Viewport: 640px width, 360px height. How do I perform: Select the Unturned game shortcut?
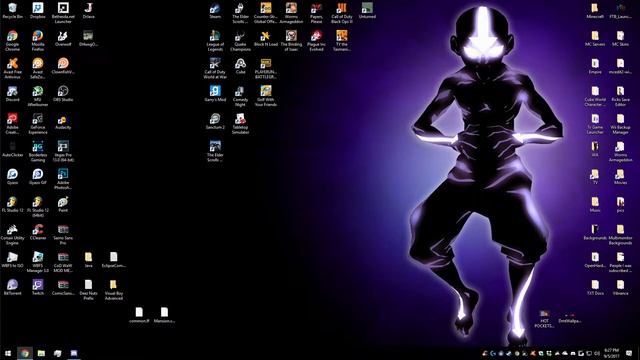[367, 11]
